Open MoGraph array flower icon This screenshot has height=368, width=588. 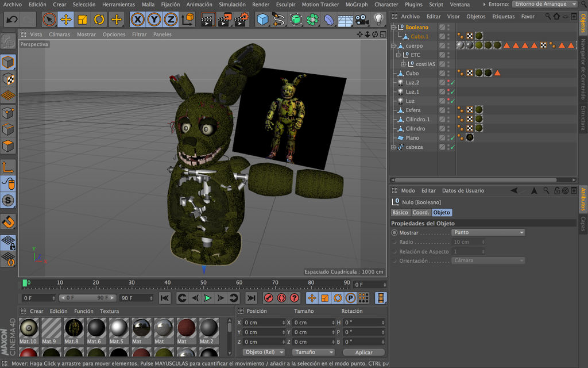click(x=312, y=20)
